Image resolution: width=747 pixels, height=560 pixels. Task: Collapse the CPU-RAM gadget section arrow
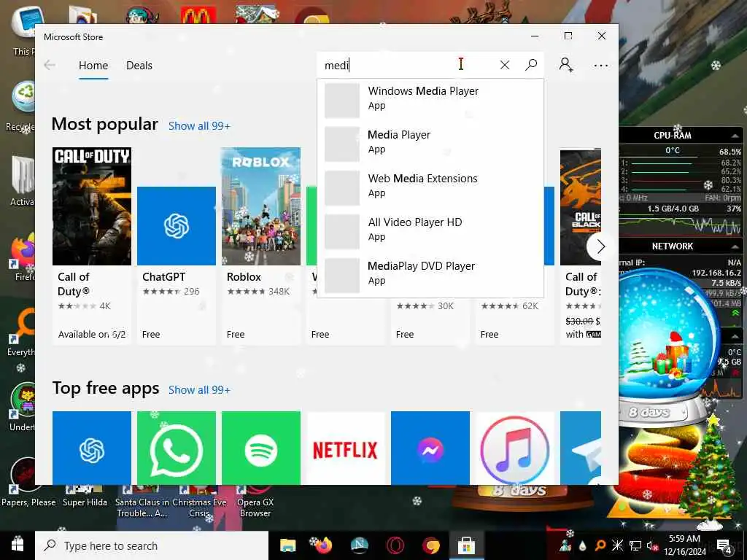735,136
